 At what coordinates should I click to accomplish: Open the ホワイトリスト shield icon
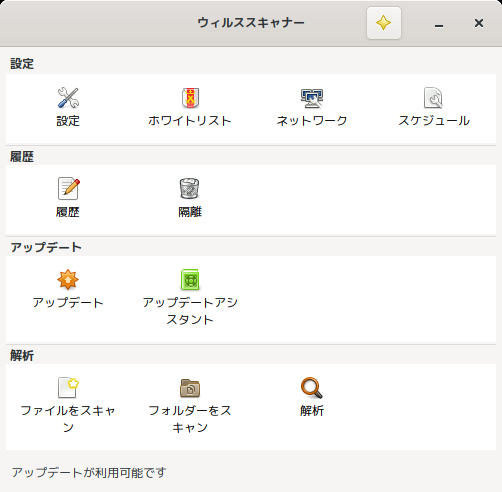click(x=190, y=98)
